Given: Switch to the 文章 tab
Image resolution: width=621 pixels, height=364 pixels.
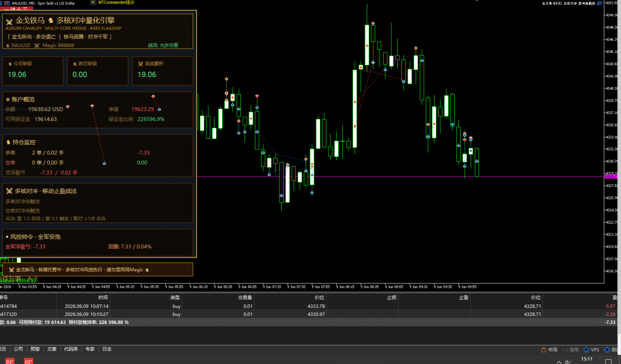Looking at the screenshot, I should pyautogui.click(x=52, y=349).
